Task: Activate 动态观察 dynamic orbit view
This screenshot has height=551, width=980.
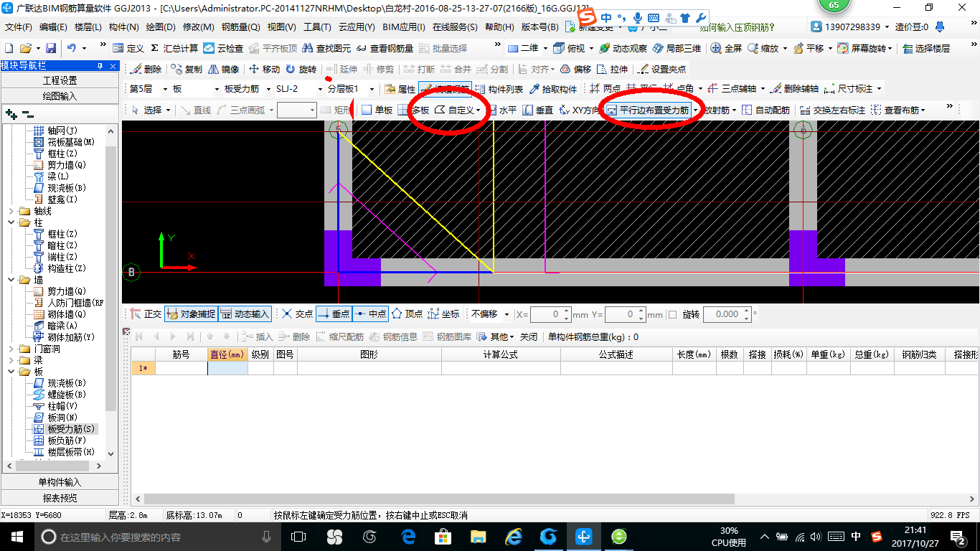Action: 623,48
